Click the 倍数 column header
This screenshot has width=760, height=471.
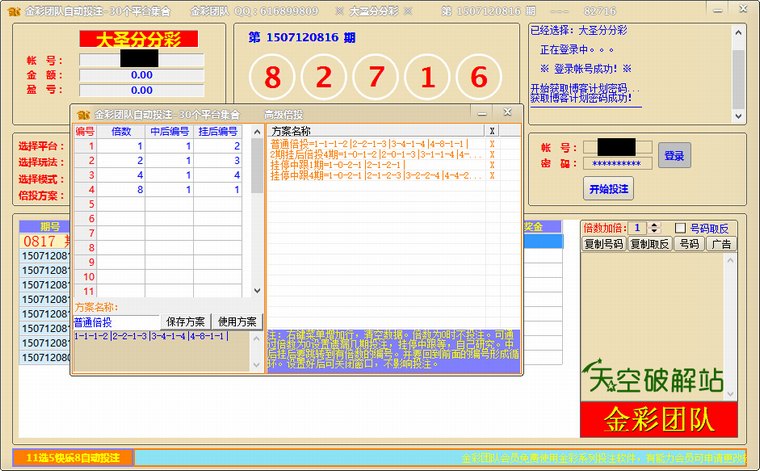click(x=121, y=131)
